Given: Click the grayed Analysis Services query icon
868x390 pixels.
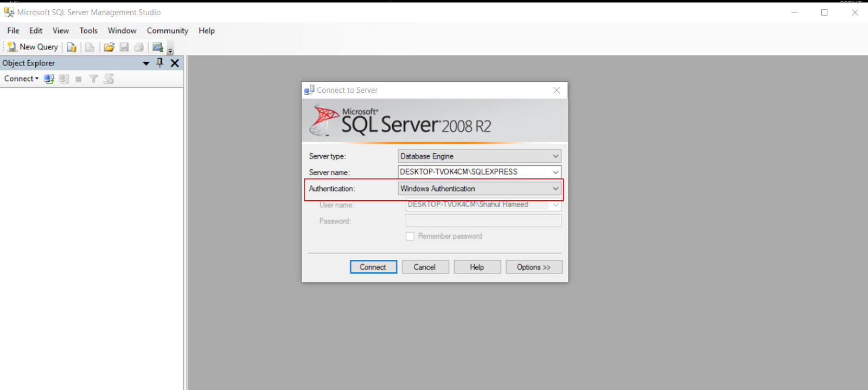Looking at the screenshot, I should [x=90, y=47].
